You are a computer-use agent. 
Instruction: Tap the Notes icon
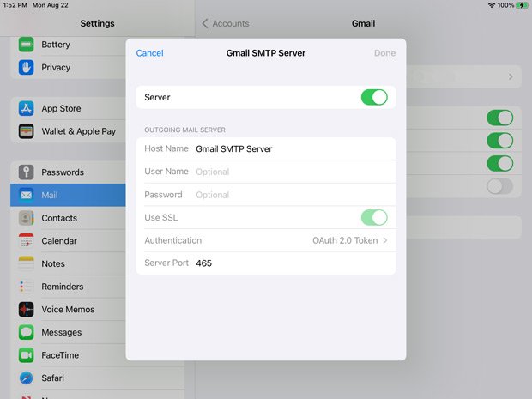click(26, 263)
